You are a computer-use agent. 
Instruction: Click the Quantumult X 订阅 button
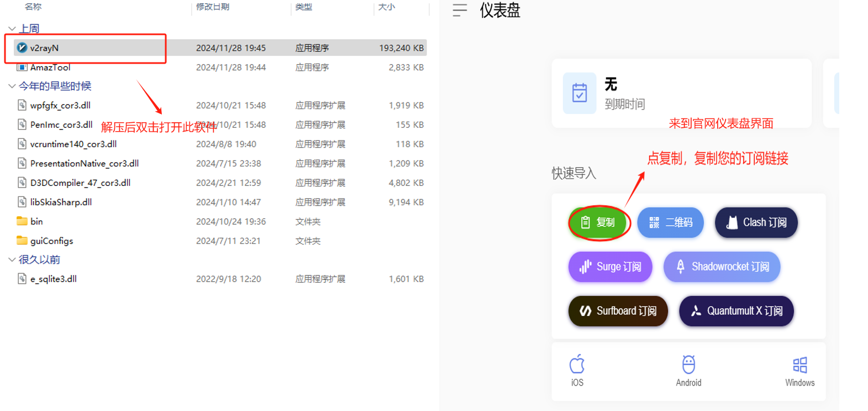click(x=736, y=311)
